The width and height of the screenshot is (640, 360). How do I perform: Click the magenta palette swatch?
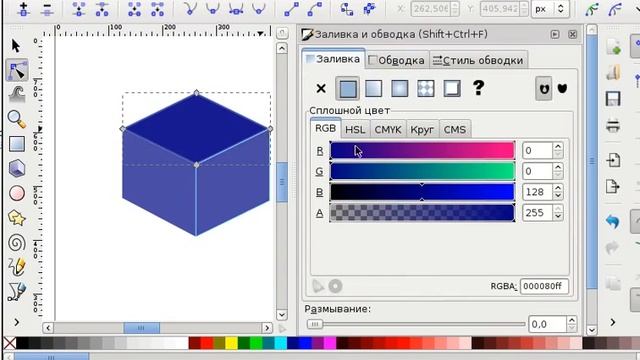click(x=330, y=343)
